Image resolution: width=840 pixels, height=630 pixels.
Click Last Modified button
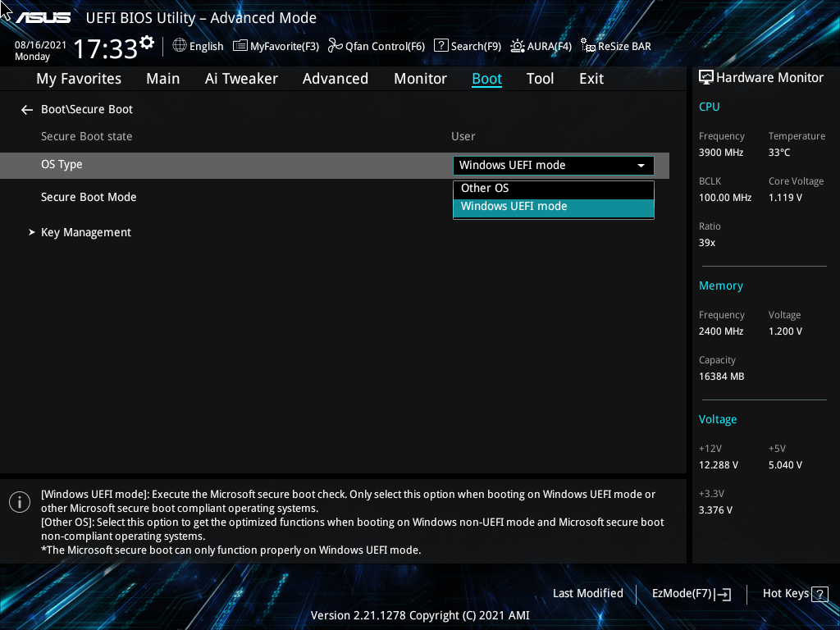[x=587, y=594]
